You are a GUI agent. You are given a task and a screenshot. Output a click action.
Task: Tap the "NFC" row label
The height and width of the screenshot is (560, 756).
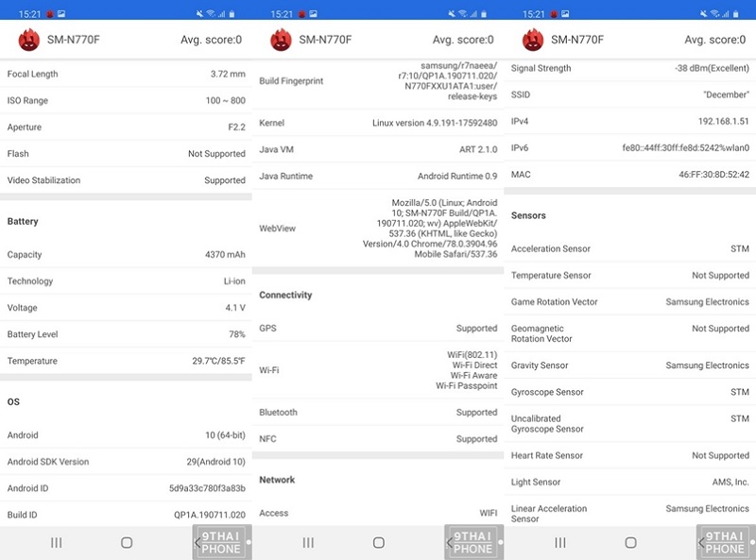[268, 439]
